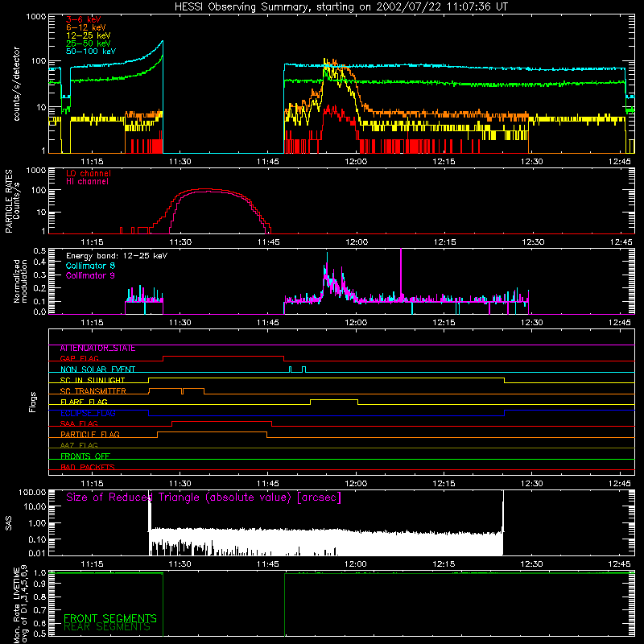644x644 pixels.
Task: Click the "PARTICLE RATES" axis title
Action: (x=9, y=200)
